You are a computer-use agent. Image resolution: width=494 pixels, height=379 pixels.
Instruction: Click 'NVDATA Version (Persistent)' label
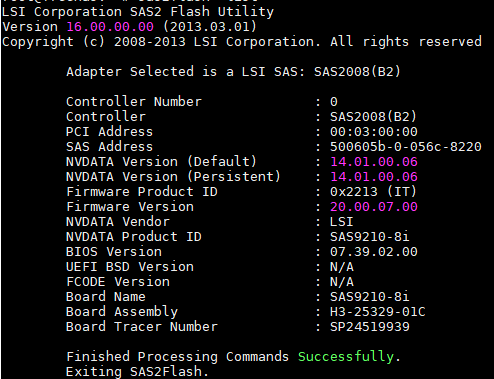[x=173, y=177]
